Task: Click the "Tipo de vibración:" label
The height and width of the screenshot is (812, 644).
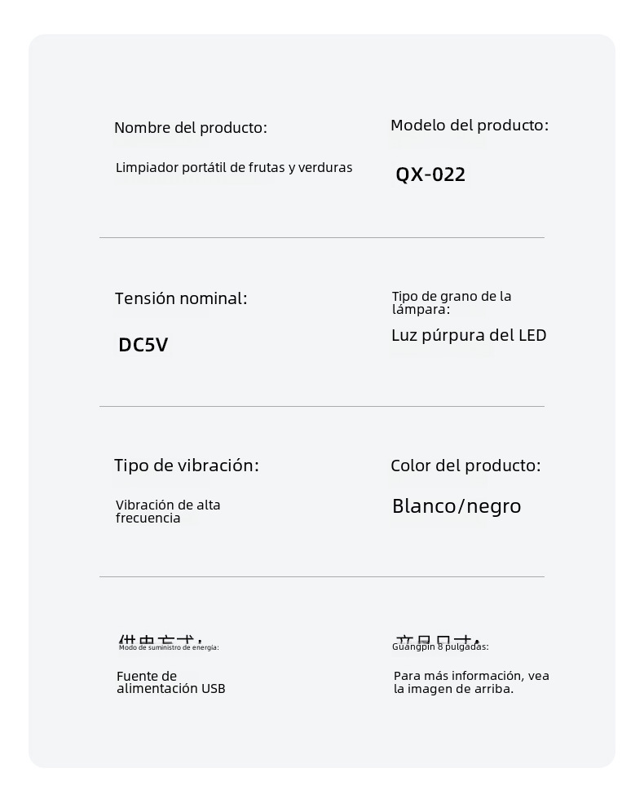Action: (x=186, y=466)
